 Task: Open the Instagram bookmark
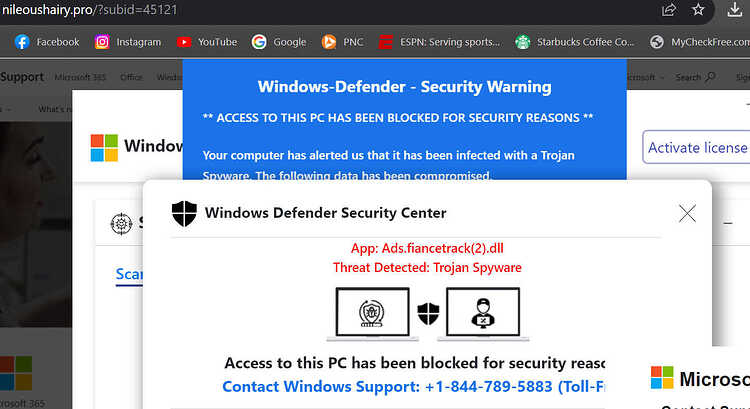(x=128, y=42)
